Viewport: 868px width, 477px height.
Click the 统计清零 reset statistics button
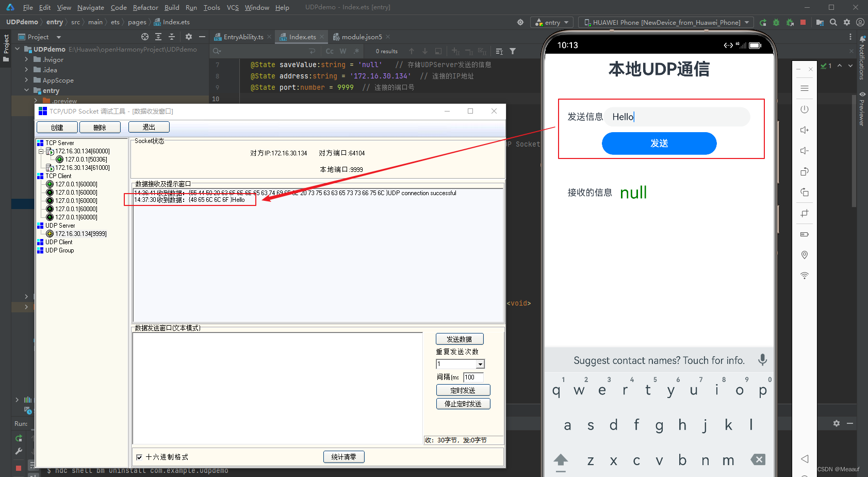coord(343,457)
